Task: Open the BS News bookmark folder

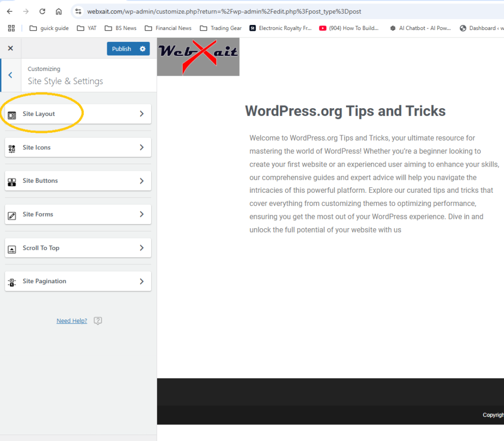Action: [x=121, y=28]
